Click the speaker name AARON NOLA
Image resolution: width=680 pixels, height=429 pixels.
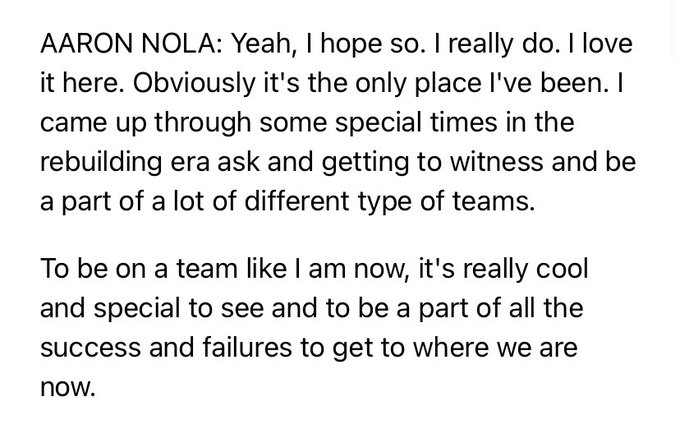point(131,43)
